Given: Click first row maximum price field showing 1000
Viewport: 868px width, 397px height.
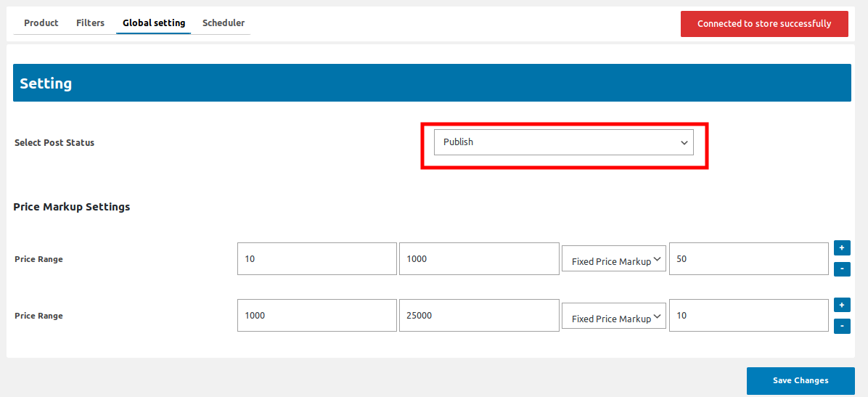Looking at the screenshot, I should click(478, 259).
